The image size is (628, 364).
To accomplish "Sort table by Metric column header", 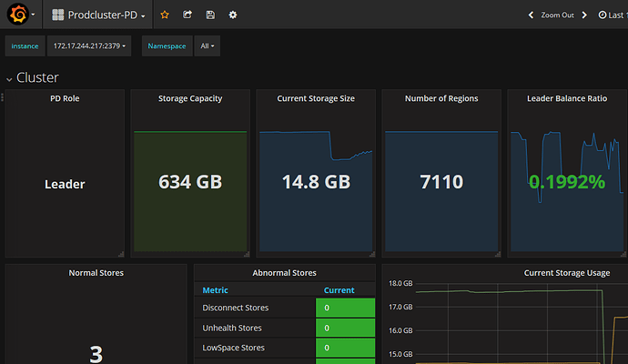I will (x=216, y=290).
